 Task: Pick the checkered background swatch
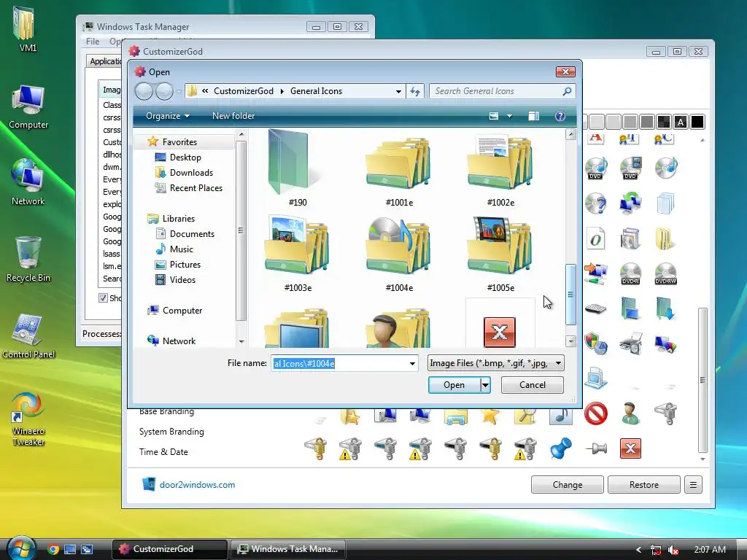pyautogui.click(x=664, y=122)
